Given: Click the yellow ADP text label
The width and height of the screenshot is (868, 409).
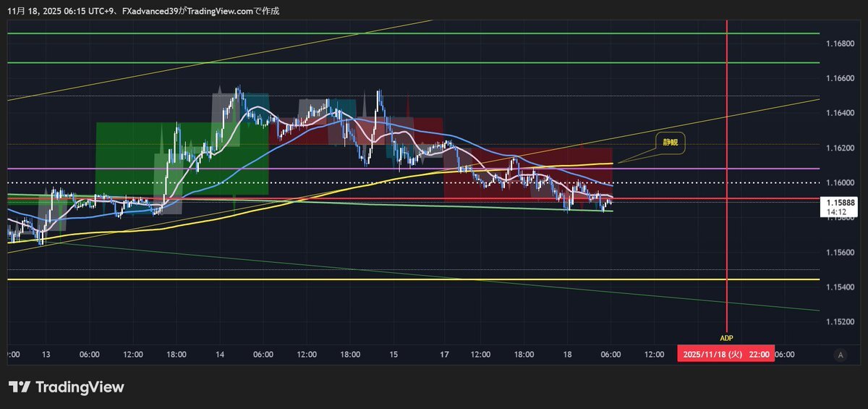Looking at the screenshot, I should point(726,337).
